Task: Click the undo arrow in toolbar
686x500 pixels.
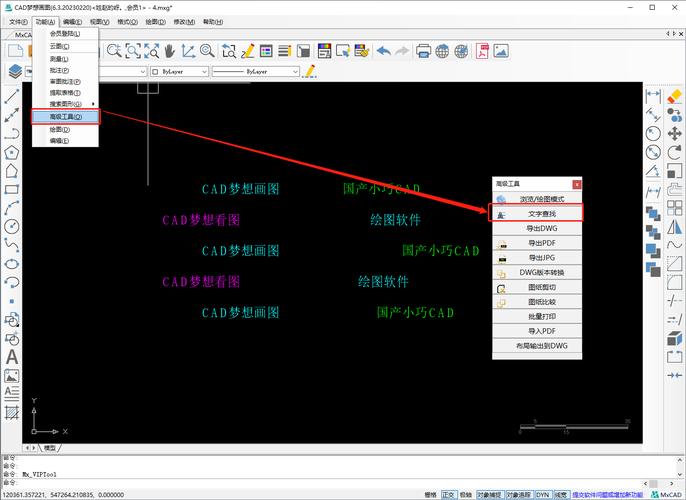Action: pyautogui.click(x=384, y=50)
